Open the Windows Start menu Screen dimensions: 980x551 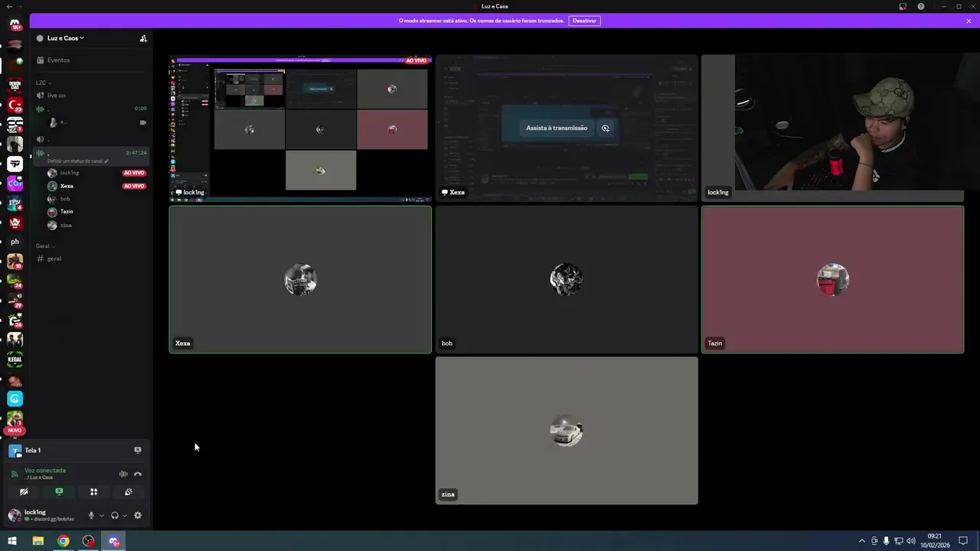pos(12,541)
